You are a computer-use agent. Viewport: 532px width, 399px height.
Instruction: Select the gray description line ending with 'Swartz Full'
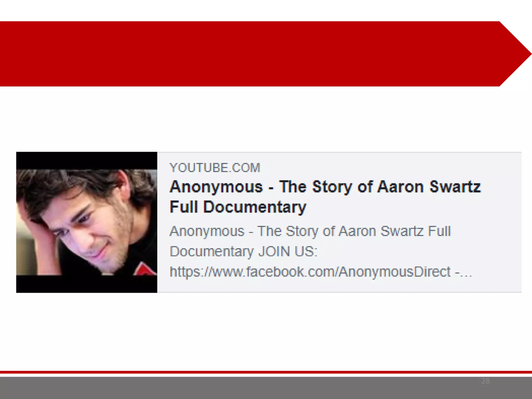310,231
